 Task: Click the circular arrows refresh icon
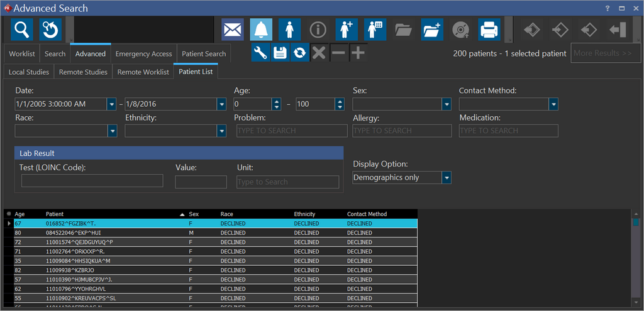click(300, 53)
